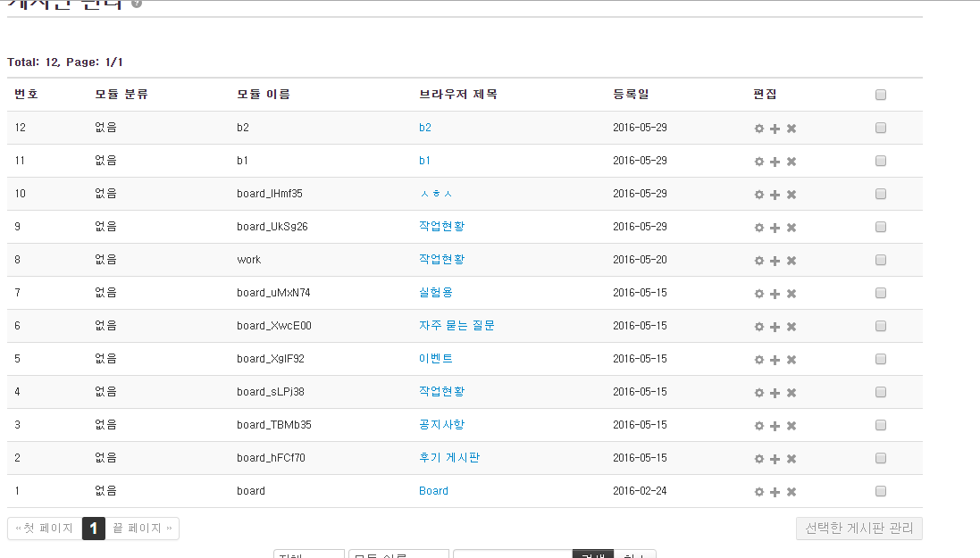This screenshot has width=980, height=558.
Task: Click X delete icon for board_hFCf70
Action: tap(792, 459)
